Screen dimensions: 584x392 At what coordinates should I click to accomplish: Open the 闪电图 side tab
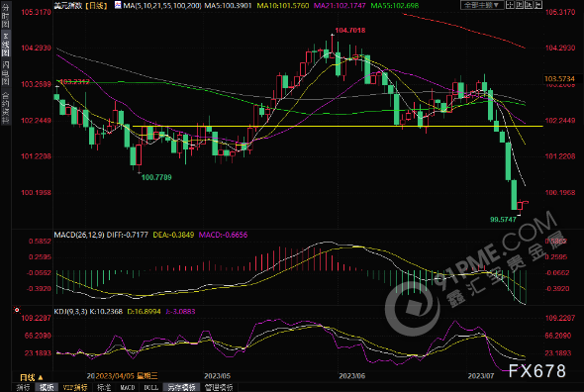(x=6, y=72)
